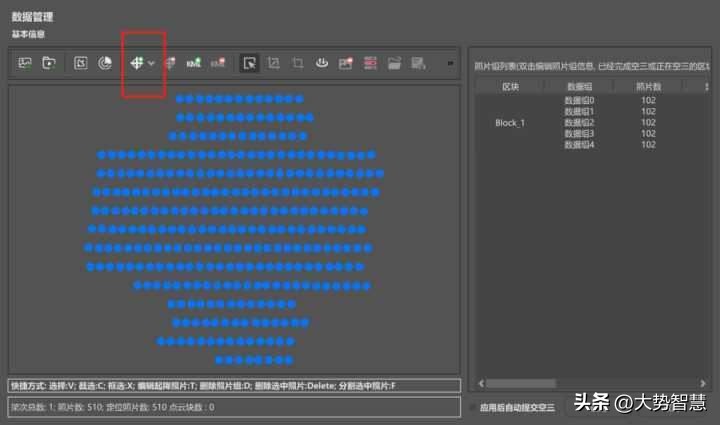Open the dropdown arrow beside the crosshair icon
The height and width of the screenshot is (425, 720).
pyautogui.click(x=151, y=63)
